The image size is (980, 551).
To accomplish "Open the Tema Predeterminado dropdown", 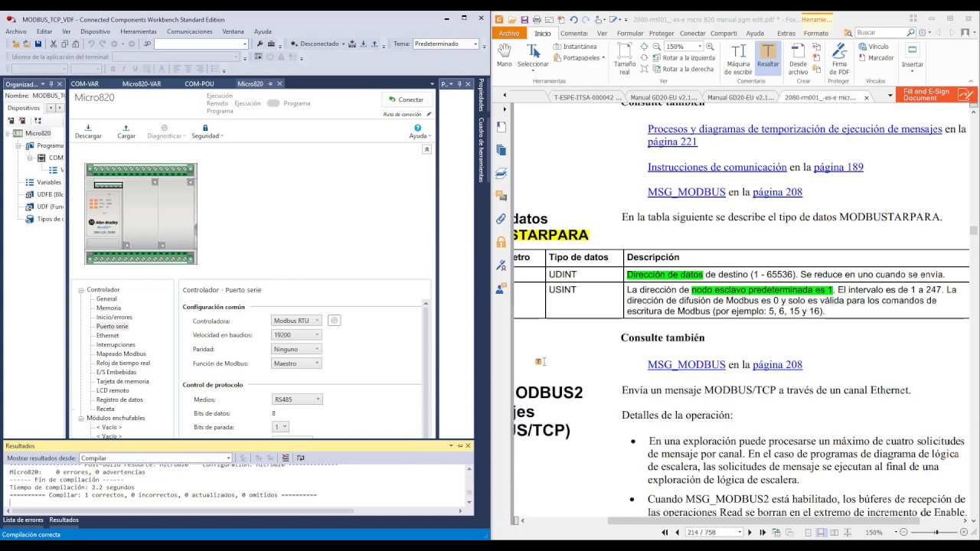I will tap(446, 44).
